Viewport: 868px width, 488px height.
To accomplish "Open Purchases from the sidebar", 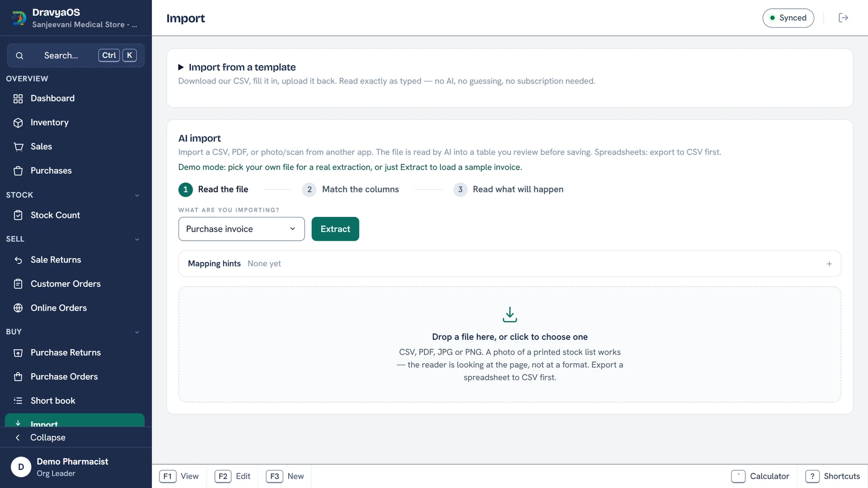I will (x=75, y=170).
